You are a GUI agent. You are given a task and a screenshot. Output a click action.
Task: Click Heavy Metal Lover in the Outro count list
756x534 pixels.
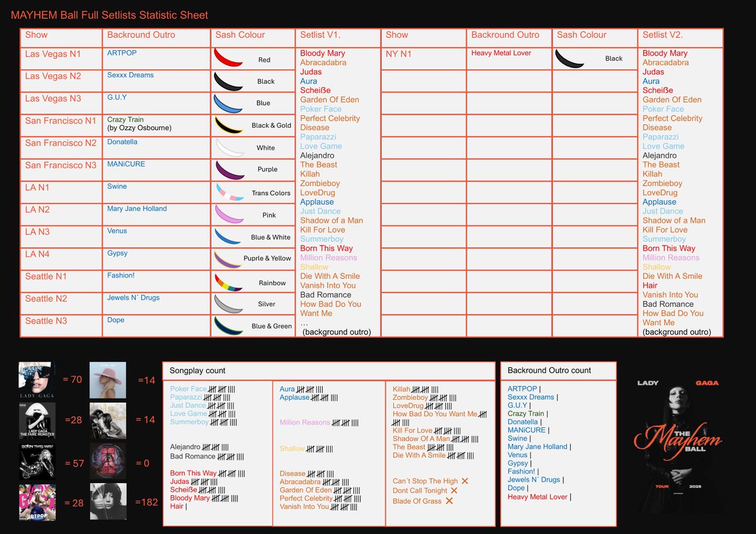pos(539,497)
